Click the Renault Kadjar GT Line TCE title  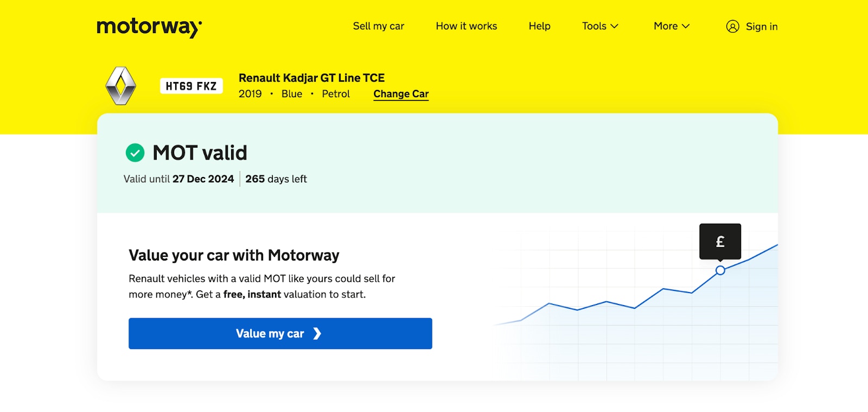311,78
